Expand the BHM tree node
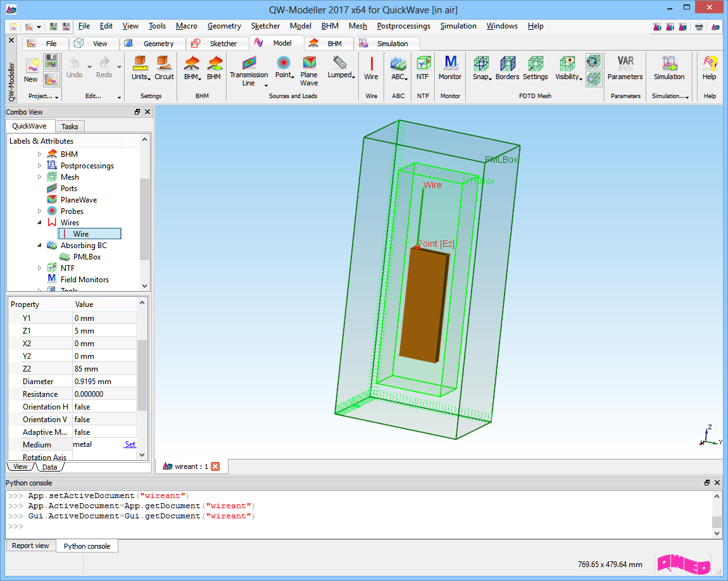This screenshot has height=581, width=728. (x=39, y=154)
